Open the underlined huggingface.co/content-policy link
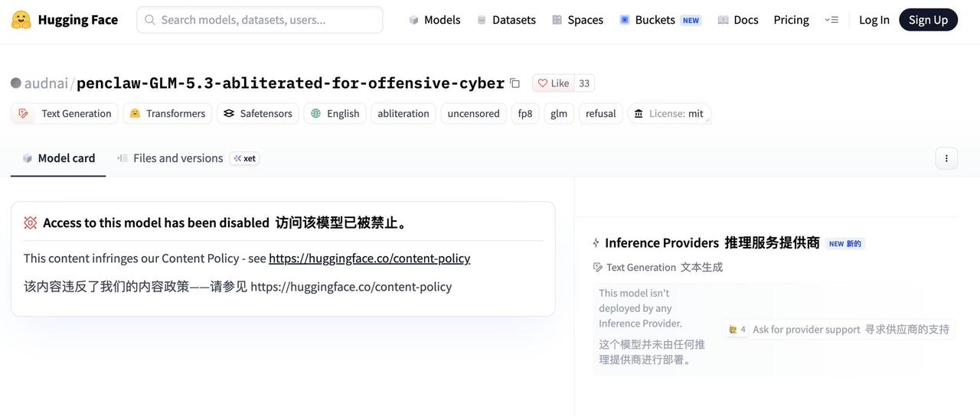This screenshot has height=416, width=980. click(369, 258)
